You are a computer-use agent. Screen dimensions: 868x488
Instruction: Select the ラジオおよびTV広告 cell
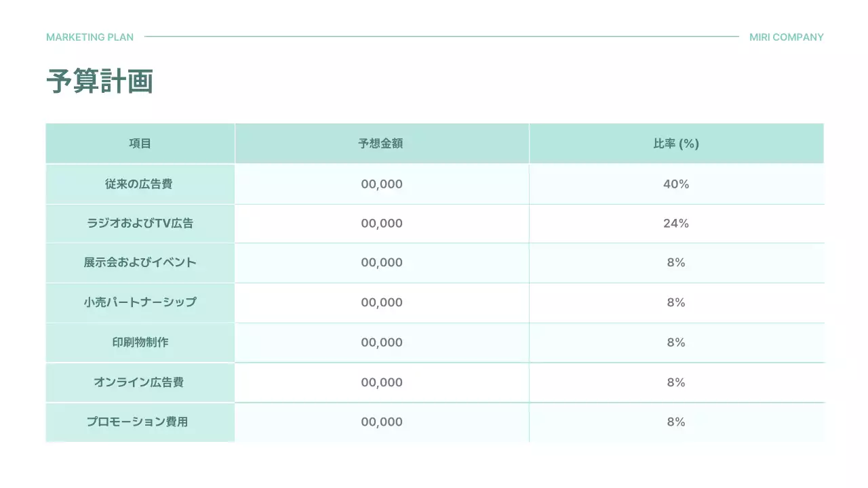(x=140, y=223)
